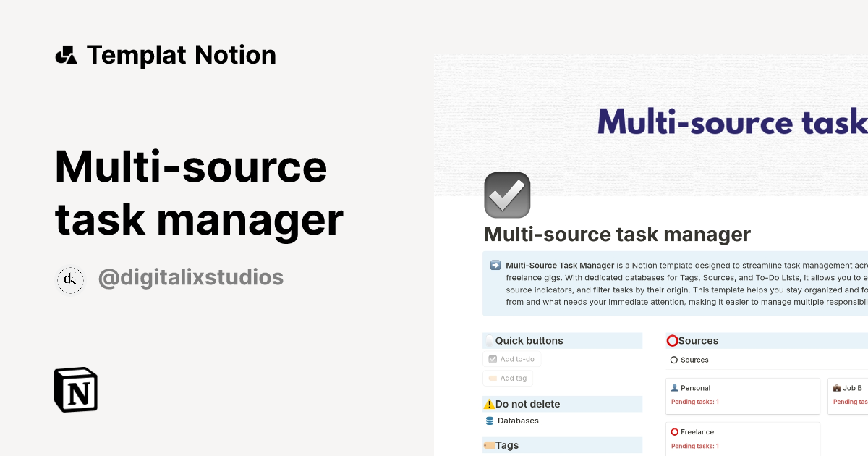Click the Multi-source task manager page title

(616, 234)
